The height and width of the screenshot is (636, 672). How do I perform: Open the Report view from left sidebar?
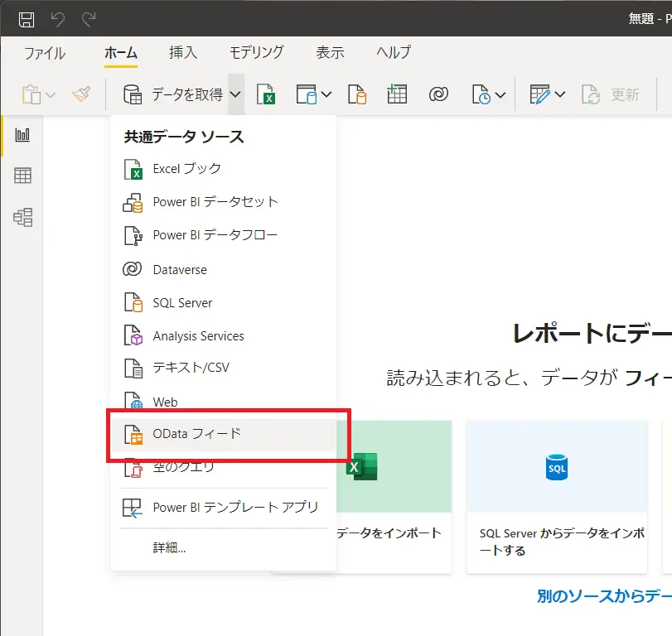pos(22,135)
